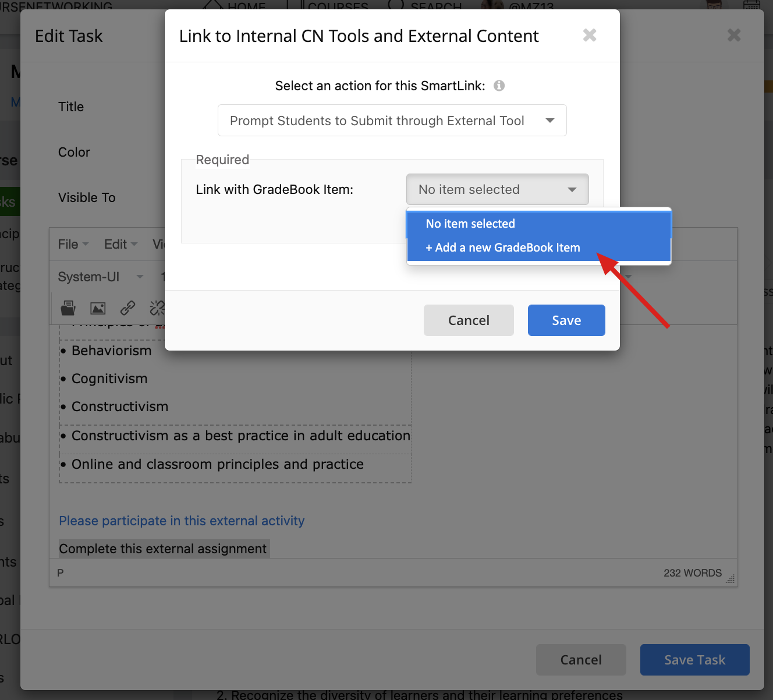Click the 'Cognitivism' bullet text
773x700 pixels.
click(x=109, y=379)
